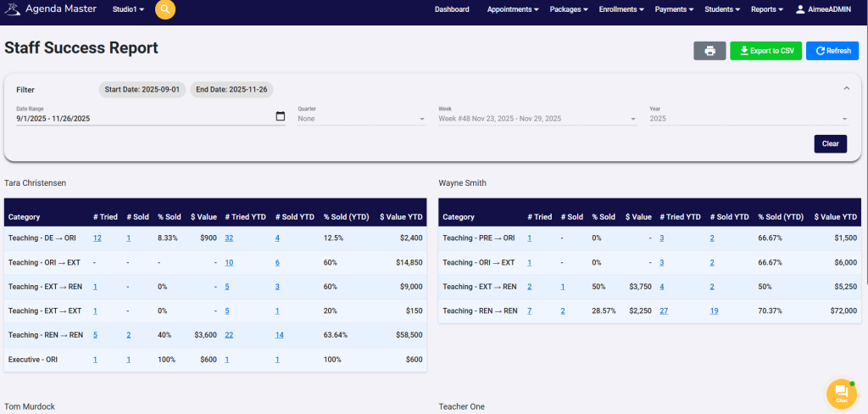The height and width of the screenshot is (414, 868).
Task: Open Tara's 32 tried YTD link
Action: pos(229,238)
